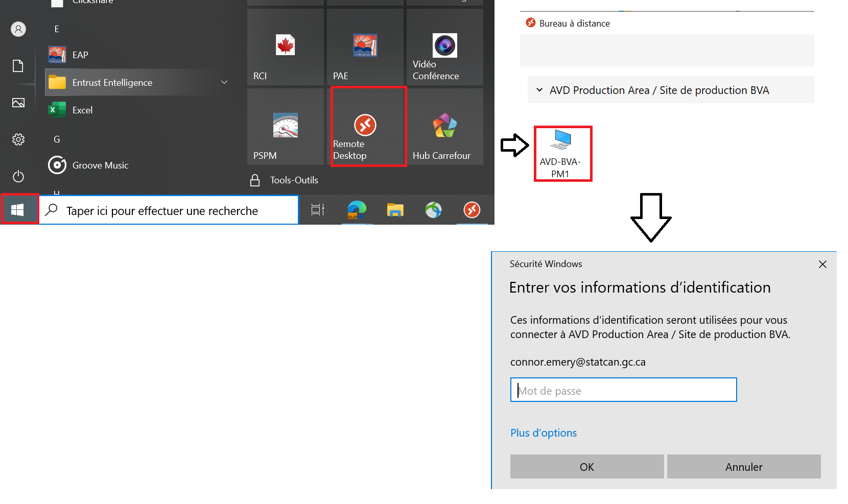Viewport: 848px width, 504px height.
Task: Jump to letter G app section
Action: (57, 139)
